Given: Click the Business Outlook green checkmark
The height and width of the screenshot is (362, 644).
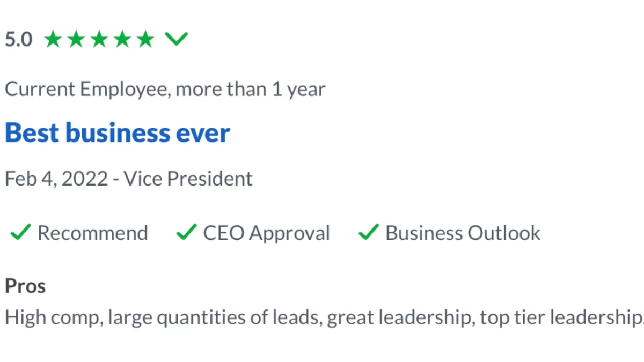Looking at the screenshot, I should pyautogui.click(x=369, y=233).
